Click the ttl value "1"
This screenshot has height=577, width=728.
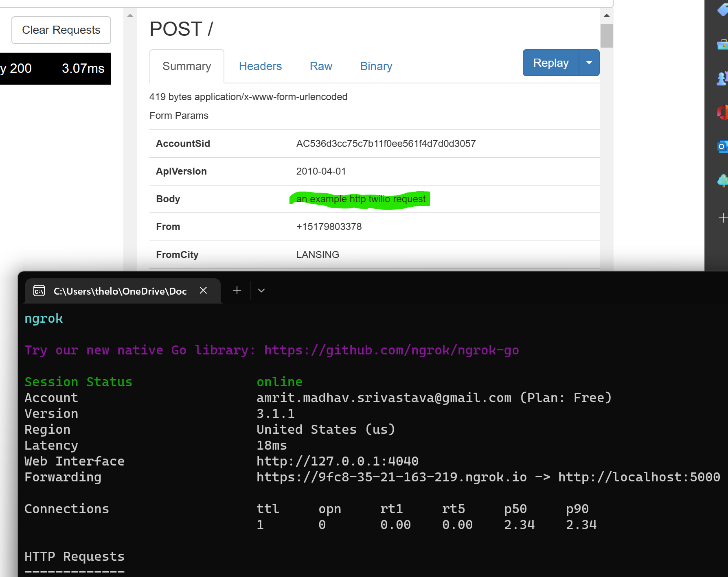[260, 525]
